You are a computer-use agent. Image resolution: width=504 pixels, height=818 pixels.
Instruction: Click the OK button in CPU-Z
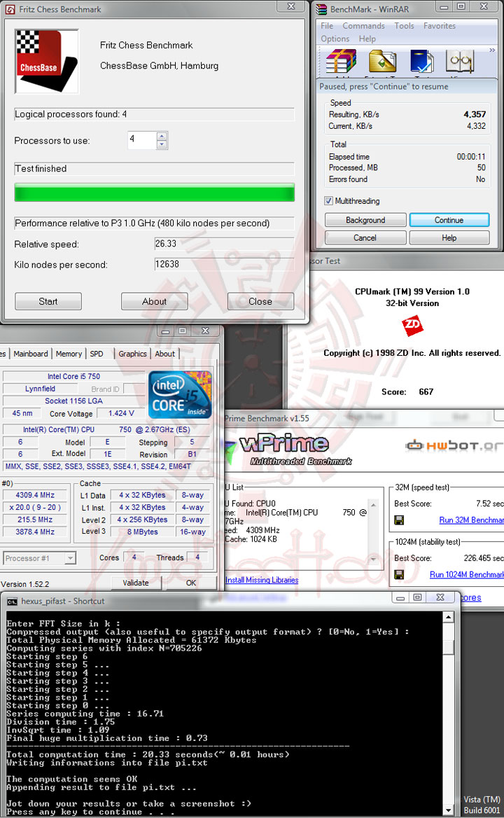tap(191, 583)
